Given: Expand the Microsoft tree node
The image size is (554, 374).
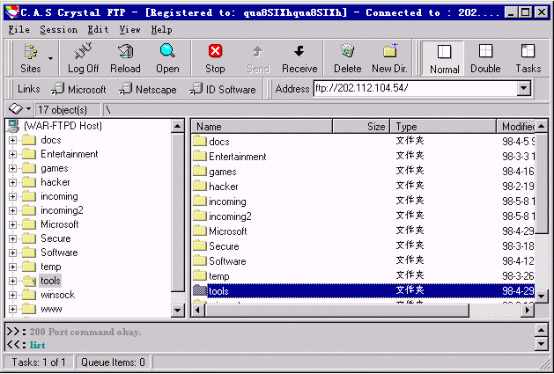Looking at the screenshot, I should coord(13,225).
